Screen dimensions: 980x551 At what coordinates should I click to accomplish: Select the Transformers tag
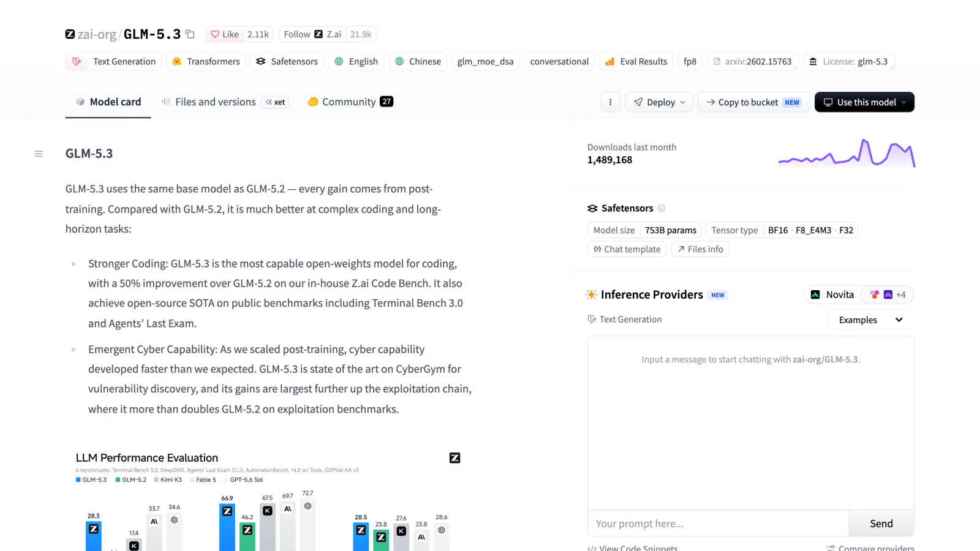pos(206,61)
